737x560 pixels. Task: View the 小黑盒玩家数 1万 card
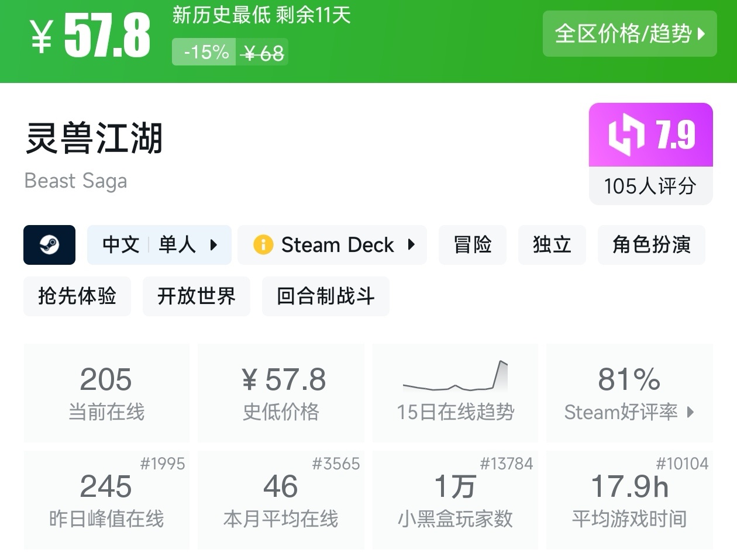click(455, 500)
